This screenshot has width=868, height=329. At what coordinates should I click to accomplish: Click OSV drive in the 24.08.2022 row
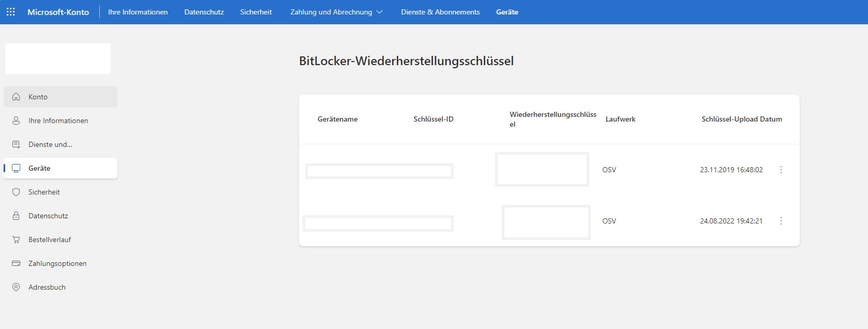[x=609, y=221]
